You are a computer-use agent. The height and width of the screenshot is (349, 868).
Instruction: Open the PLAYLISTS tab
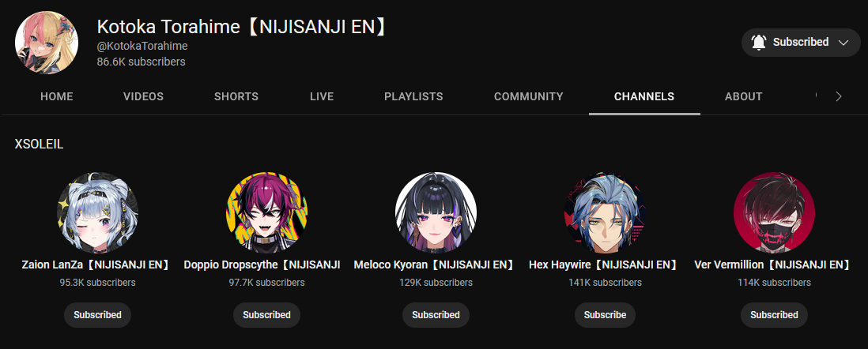tap(413, 97)
